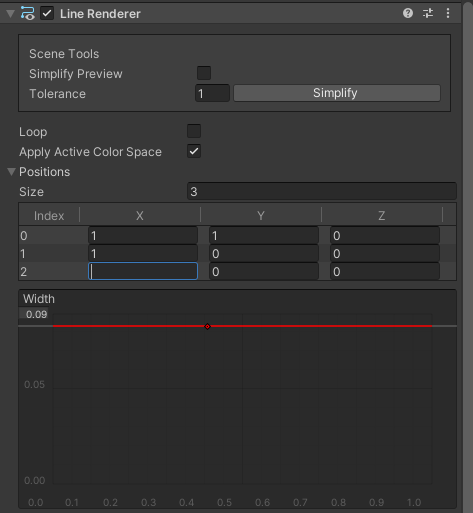This screenshot has height=513, width=473.
Task: Enable the Loop checkbox
Action: pos(194,131)
